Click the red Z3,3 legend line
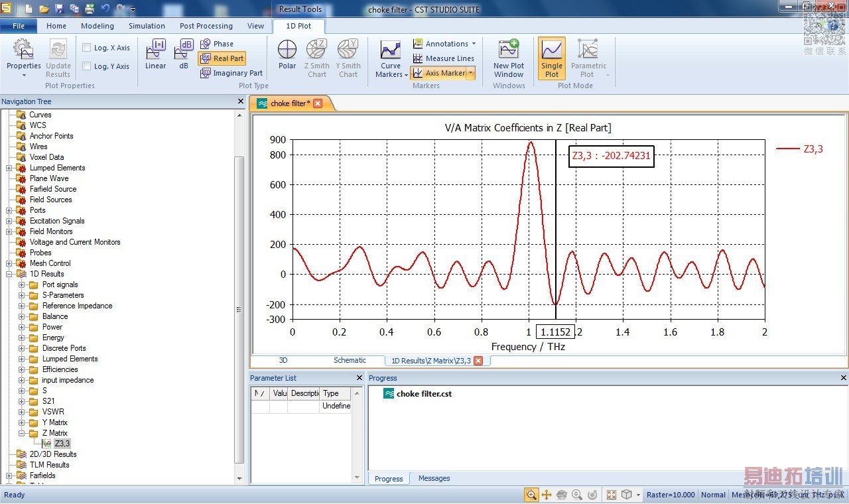849x504 pixels. coord(788,149)
